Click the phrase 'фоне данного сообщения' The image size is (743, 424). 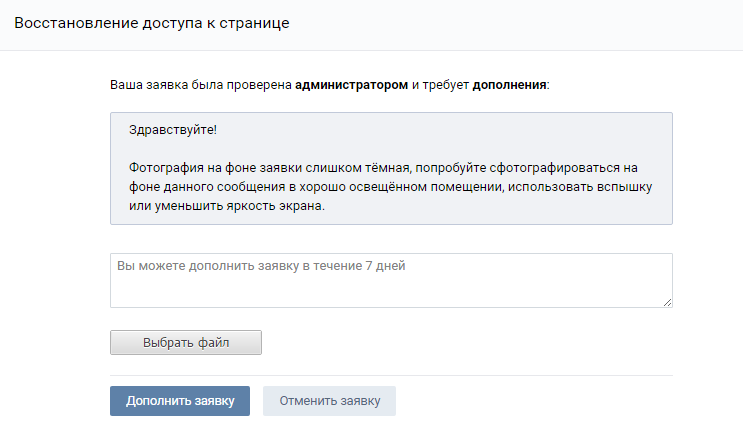(x=197, y=187)
